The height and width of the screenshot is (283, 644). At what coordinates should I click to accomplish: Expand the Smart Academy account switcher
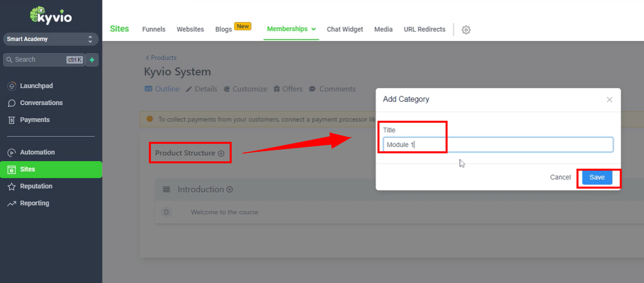[x=50, y=40]
